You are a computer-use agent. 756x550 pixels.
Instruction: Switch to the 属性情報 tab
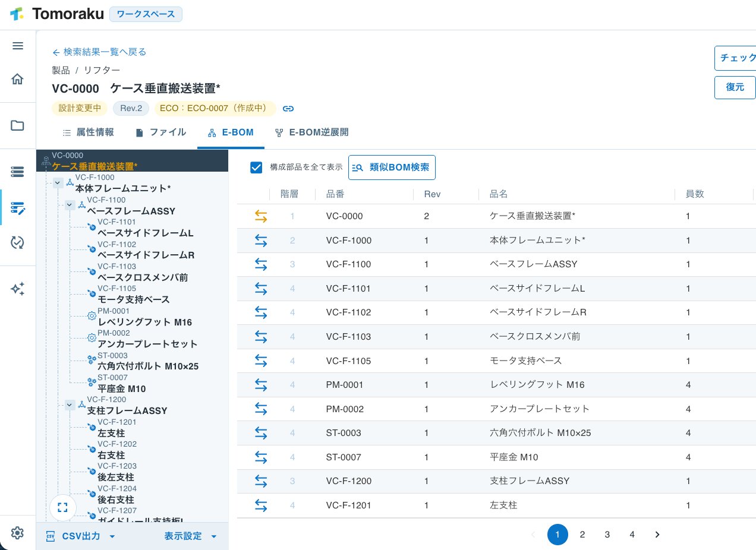pyautogui.click(x=88, y=132)
